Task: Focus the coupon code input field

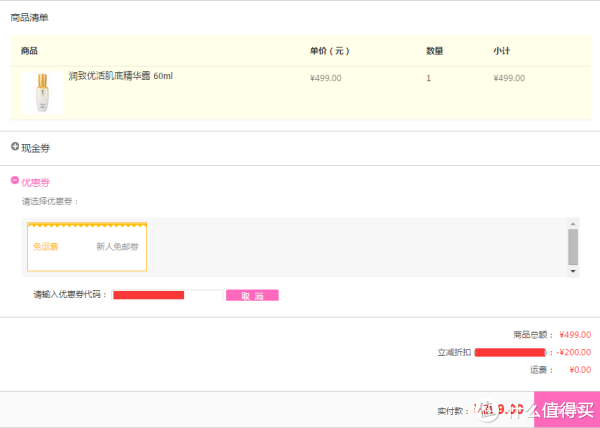Action: tap(167, 295)
